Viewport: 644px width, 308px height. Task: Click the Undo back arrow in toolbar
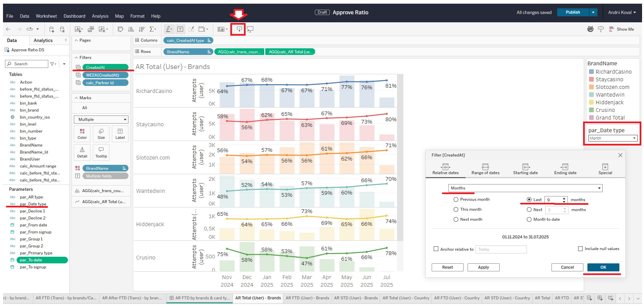point(8,29)
